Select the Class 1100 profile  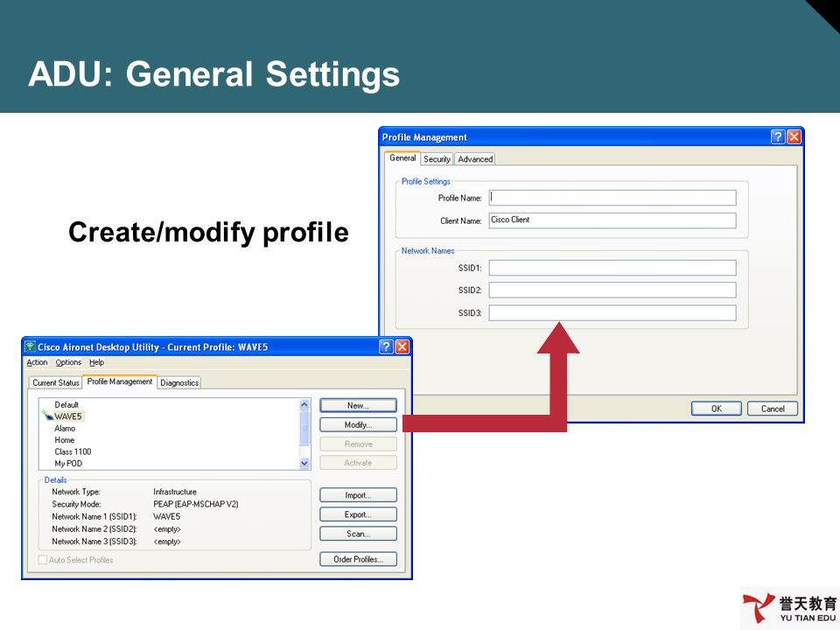click(x=73, y=451)
